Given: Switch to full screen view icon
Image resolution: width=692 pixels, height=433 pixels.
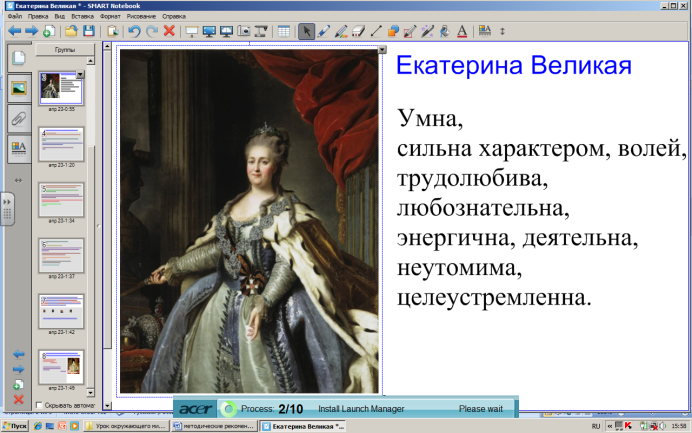Looking at the screenshot, I should (x=209, y=31).
